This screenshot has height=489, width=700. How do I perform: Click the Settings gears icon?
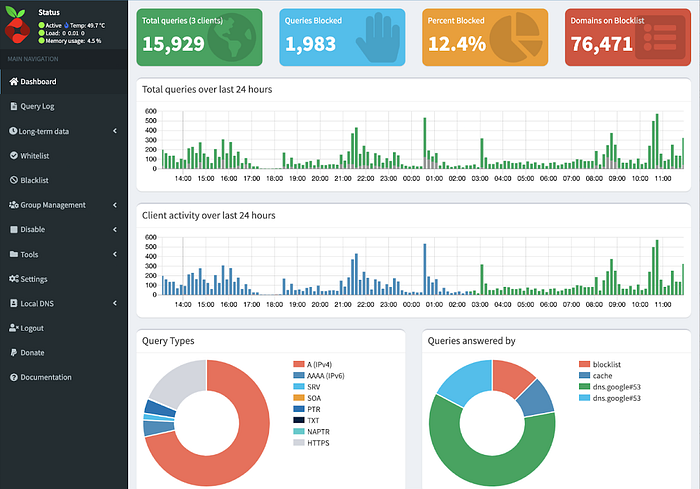point(14,279)
